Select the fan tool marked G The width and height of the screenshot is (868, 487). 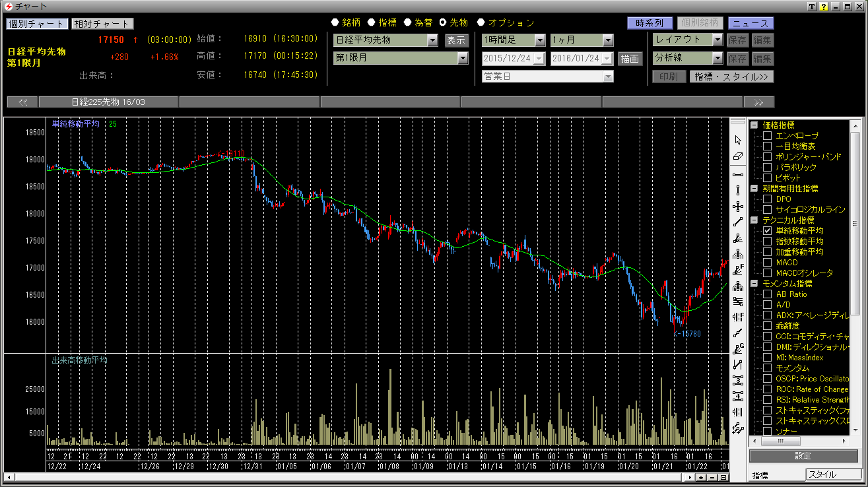pos(738,349)
